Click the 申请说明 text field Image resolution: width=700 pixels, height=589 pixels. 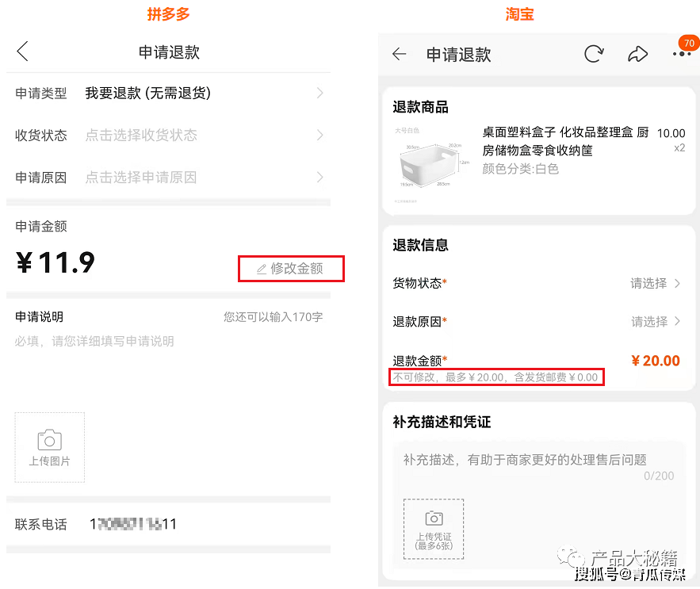point(168,342)
